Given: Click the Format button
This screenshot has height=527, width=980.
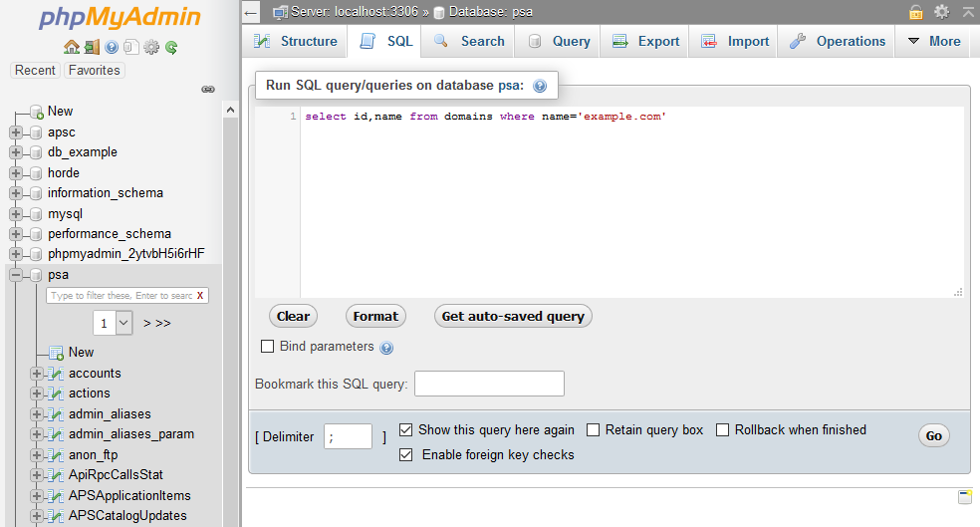Looking at the screenshot, I should pyautogui.click(x=375, y=316).
